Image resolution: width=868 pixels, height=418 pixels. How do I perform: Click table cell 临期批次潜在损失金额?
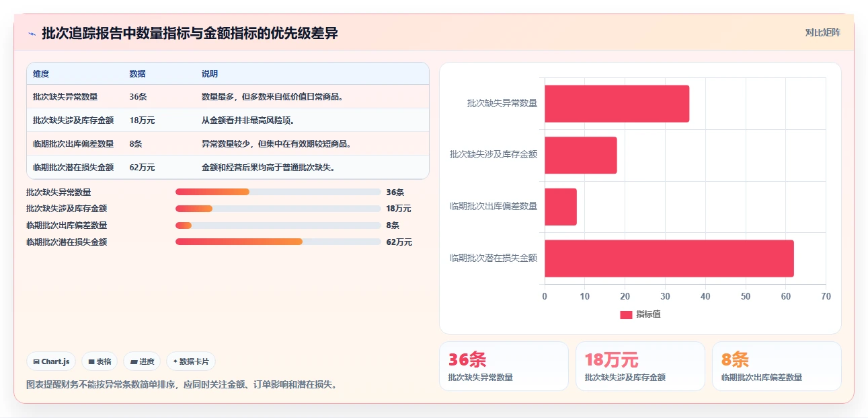point(73,168)
